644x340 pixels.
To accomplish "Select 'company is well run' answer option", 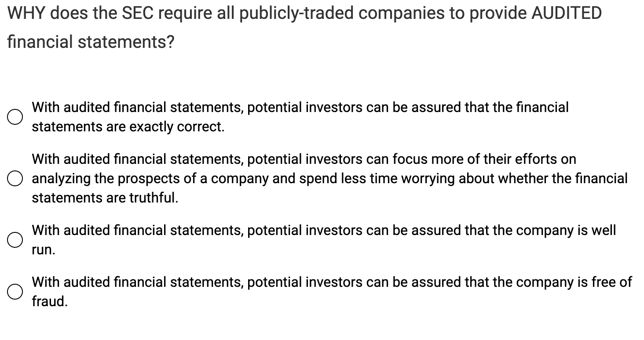I will coord(15,240).
